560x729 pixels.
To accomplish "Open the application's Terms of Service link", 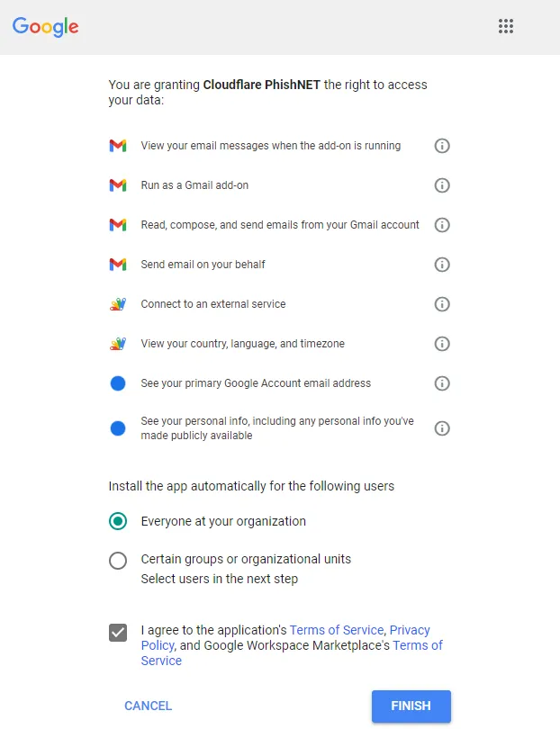I will pyautogui.click(x=337, y=630).
